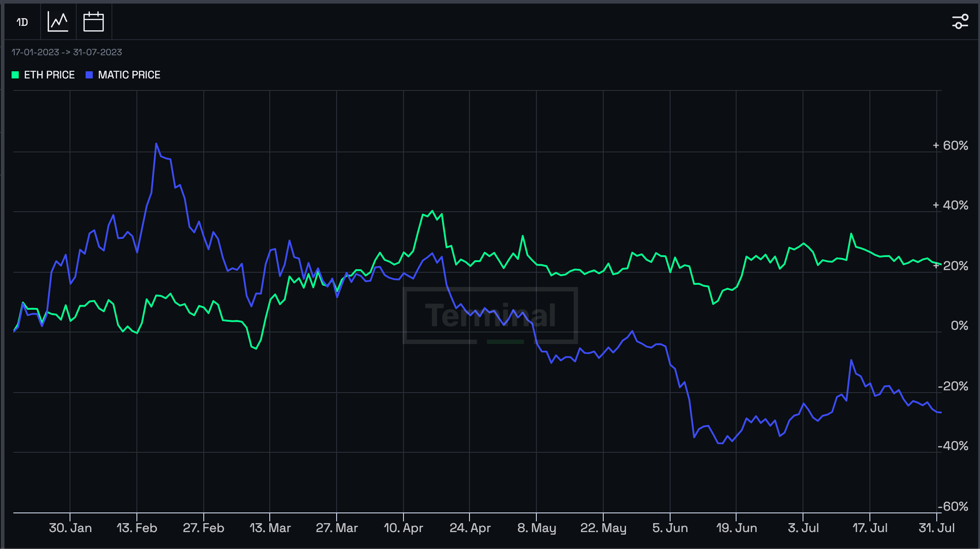Toggle the MATIC PRICE legend series
This screenshot has height=549, width=980.
(123, 75)
